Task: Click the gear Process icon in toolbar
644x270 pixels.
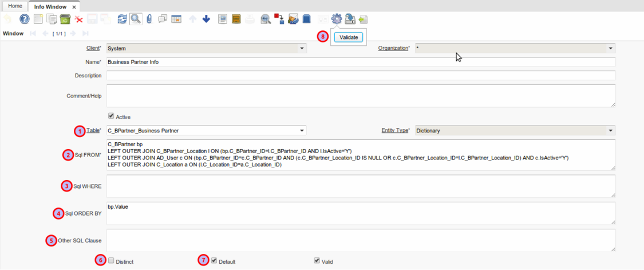Action: coord(336,19)
